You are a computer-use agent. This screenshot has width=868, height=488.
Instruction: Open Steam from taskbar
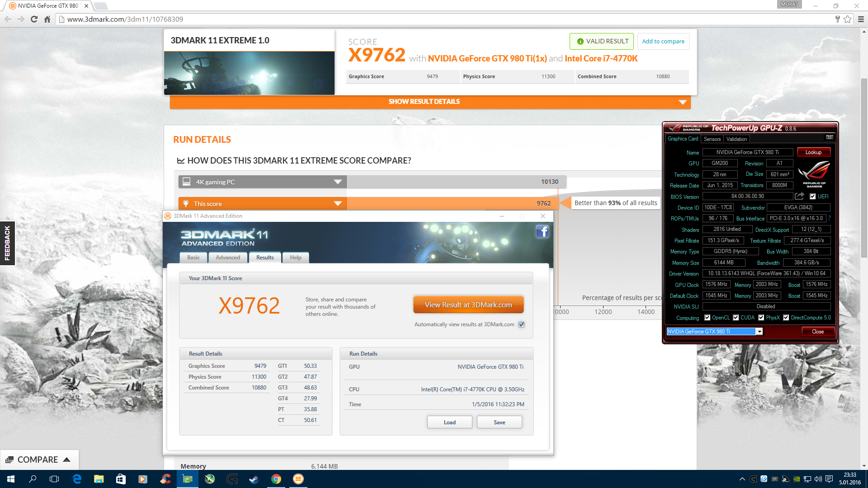click(254, 479)
